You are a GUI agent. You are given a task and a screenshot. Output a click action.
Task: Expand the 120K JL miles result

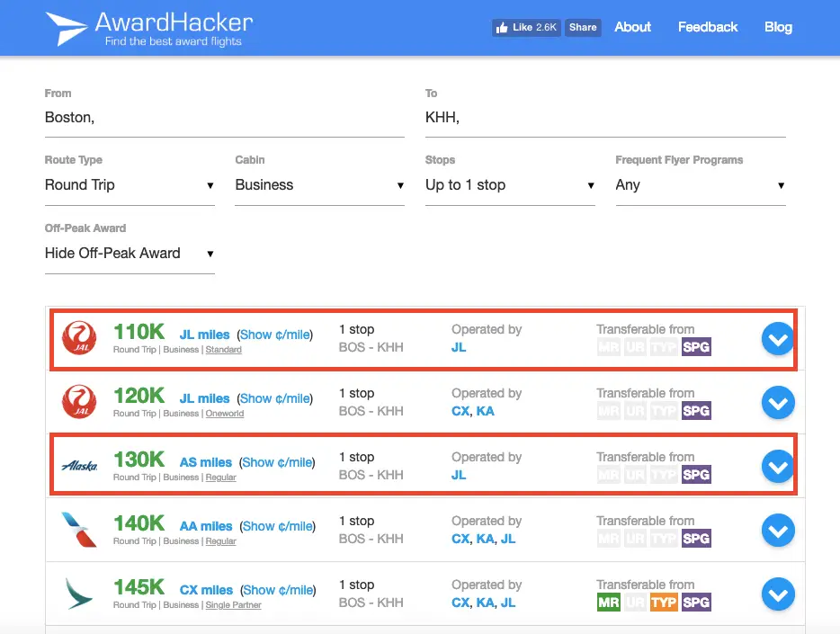click(778, 403)
